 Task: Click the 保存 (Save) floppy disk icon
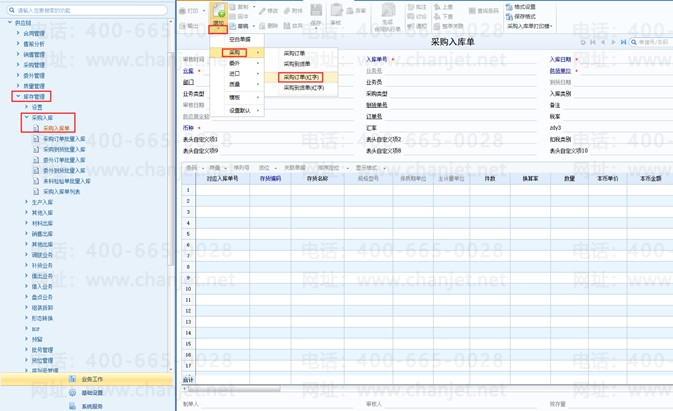316,10
